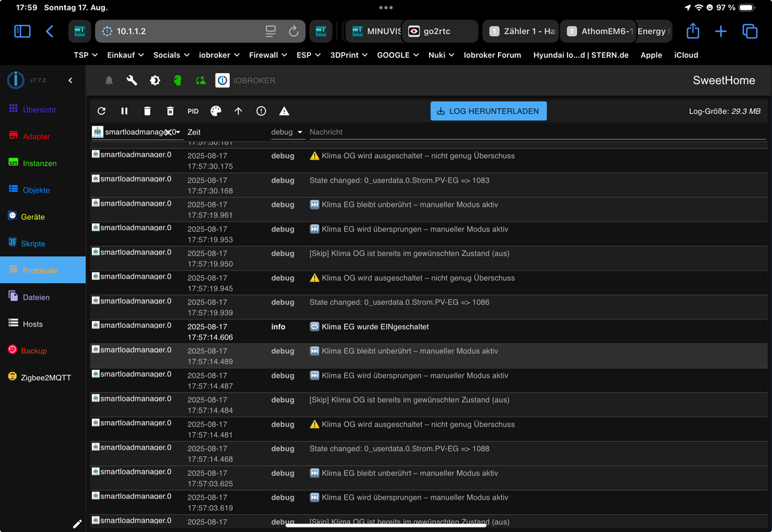The image size is (772, 532).
Task: Open the iCloud bookmark
Action: point(686,55)
